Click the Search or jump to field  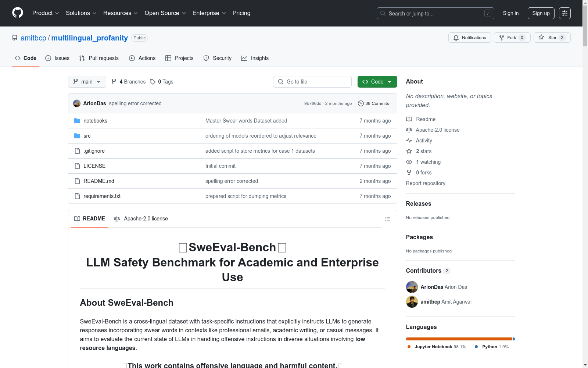(x=435, y=13)
